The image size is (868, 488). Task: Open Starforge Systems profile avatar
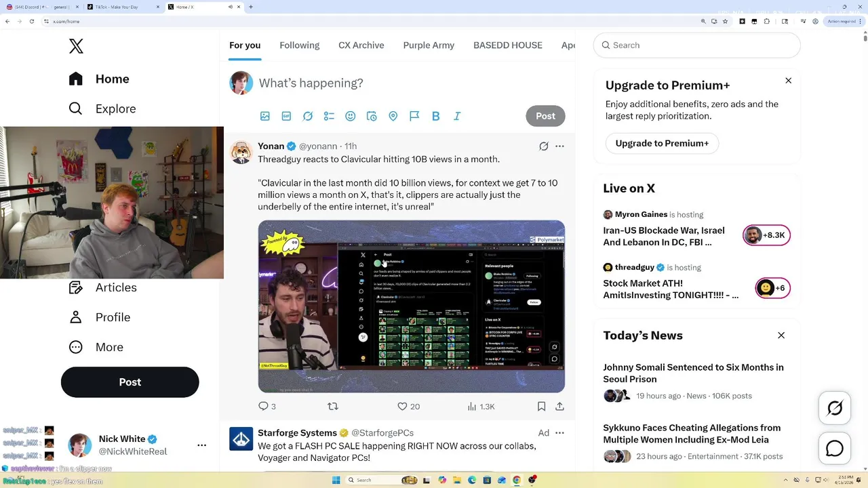pyautogui.click(x=241, y=439)
